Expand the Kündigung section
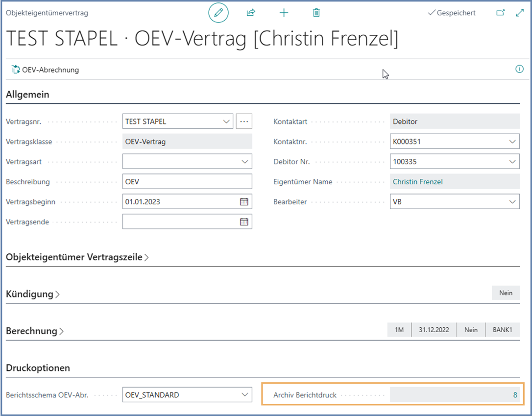This screenshot has height=416, width=532. (x=33, y=294)
